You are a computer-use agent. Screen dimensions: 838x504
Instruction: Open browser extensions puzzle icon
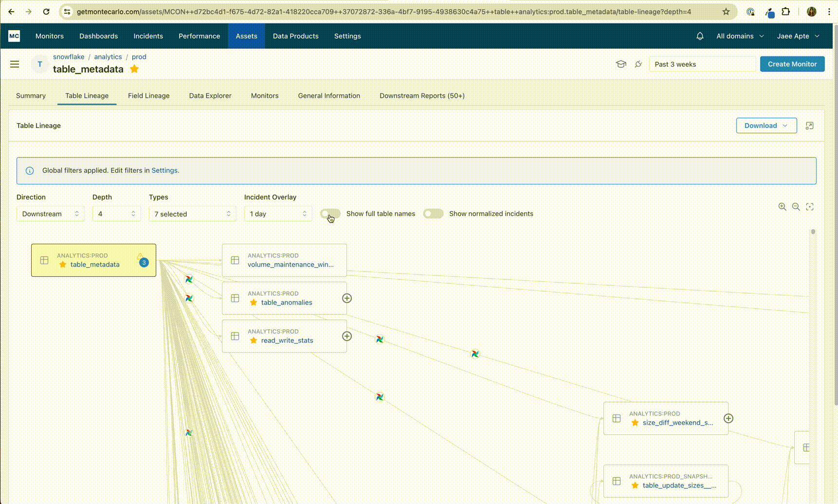[x=786, y=12]
